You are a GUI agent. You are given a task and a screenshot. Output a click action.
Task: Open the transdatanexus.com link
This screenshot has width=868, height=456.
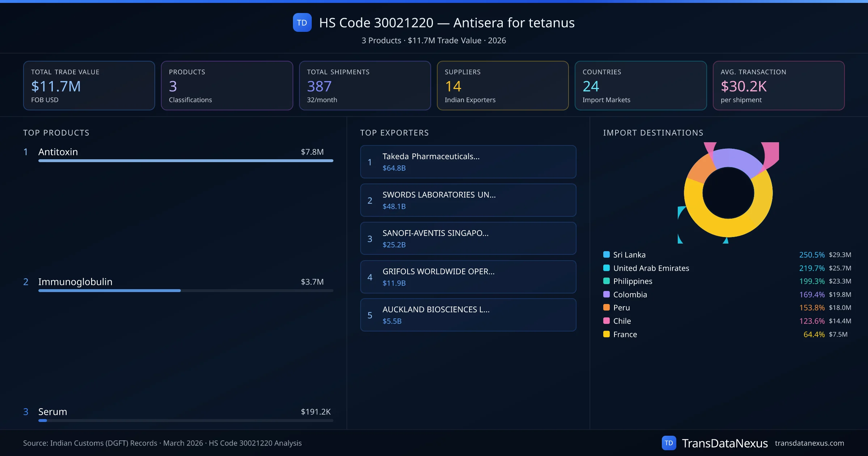click(809, 443)
